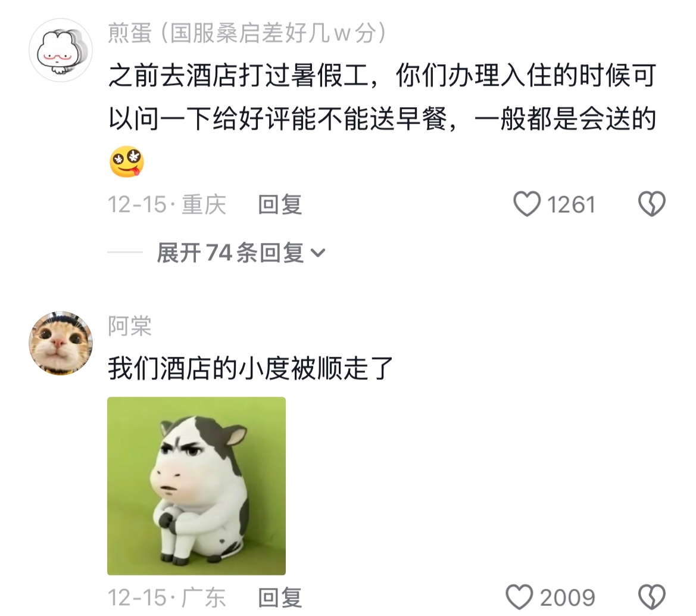
Task: Open username 阿棠 profile link
Action: [x=130, y=326]
